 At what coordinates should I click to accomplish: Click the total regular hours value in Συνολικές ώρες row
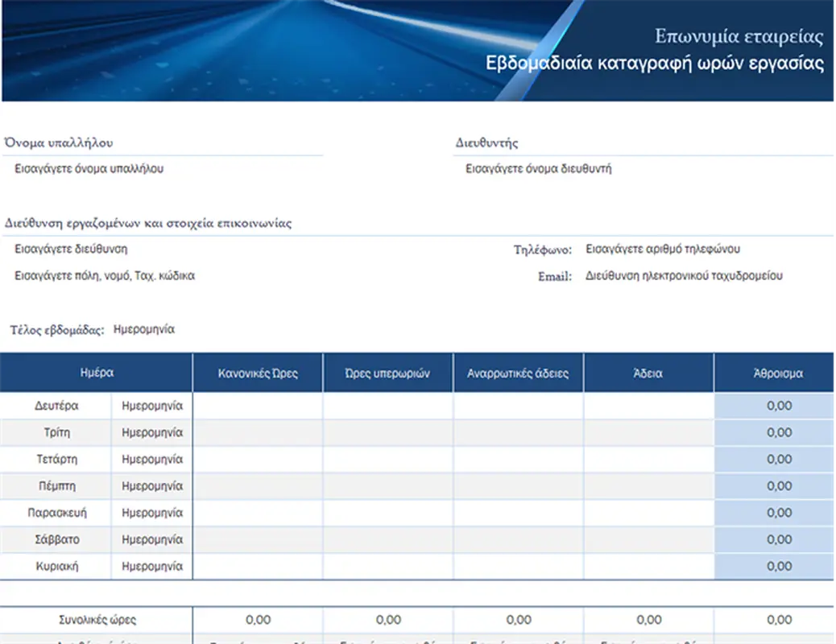click(x=258, y=620)
